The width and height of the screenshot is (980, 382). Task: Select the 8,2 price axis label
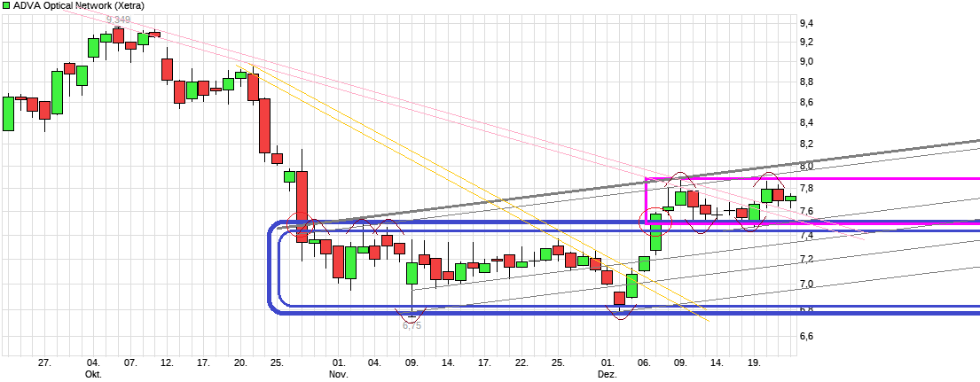807,144
